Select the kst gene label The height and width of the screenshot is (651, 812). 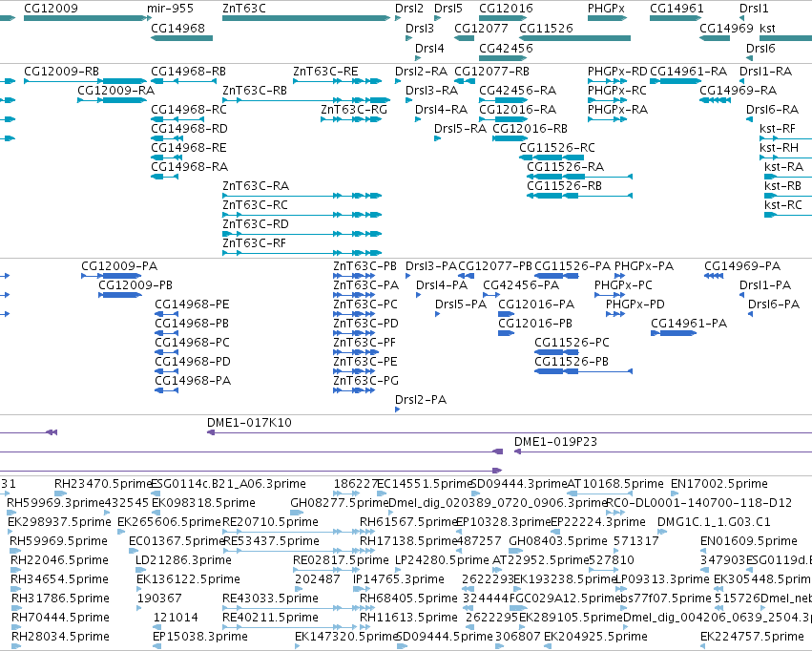pos(767,28)
